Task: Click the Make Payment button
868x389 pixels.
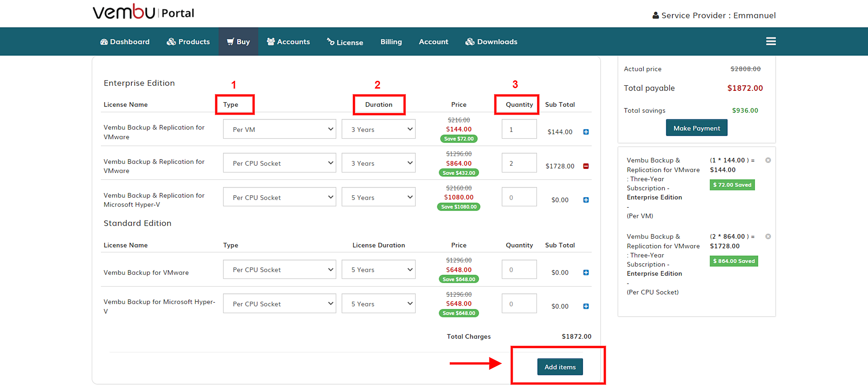Action: point(696,128)
